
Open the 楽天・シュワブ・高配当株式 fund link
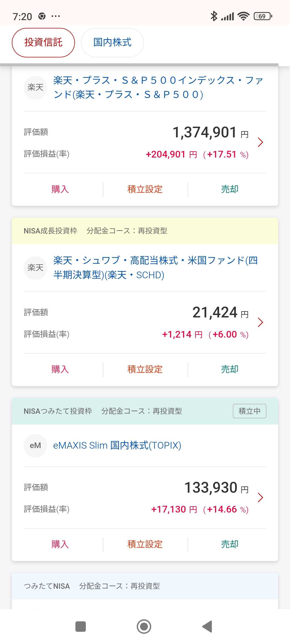click(x=156, y=268)
